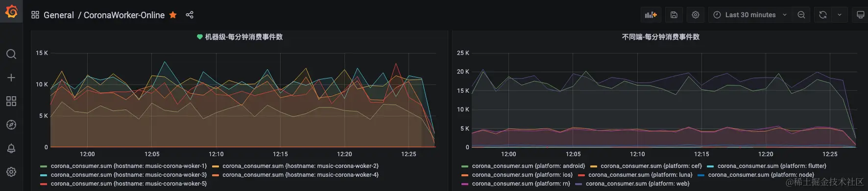Open the 不同端-每分钟消费事件数 panel title menu
The width and height of the screenshot is (868, 191).
coord(661,37)
